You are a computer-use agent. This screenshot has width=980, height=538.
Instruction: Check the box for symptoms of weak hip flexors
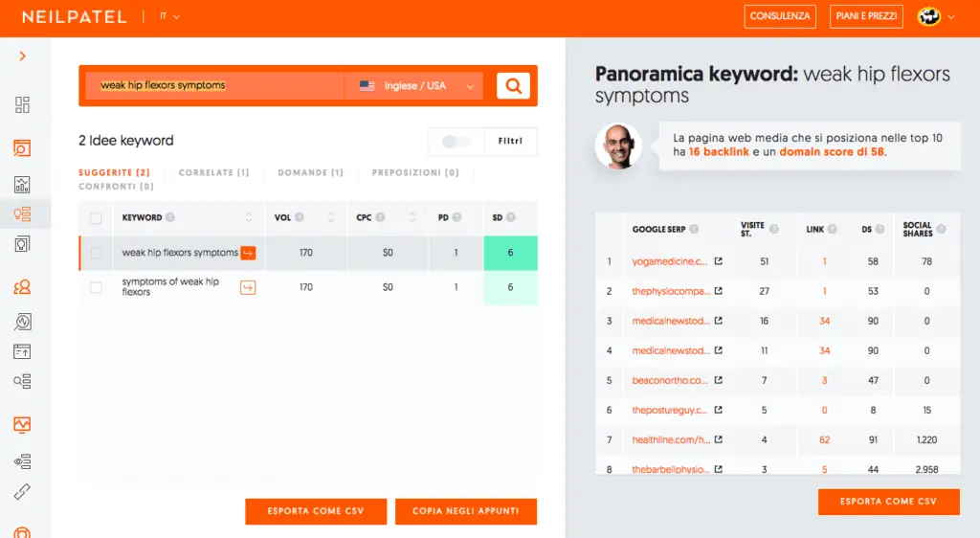click(96, 287)
